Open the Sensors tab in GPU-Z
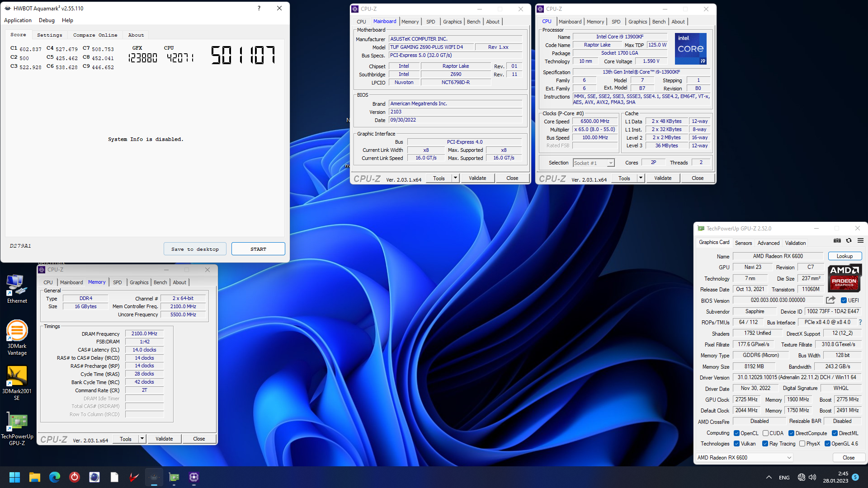868x488 pixels. (x=743, y=243)
